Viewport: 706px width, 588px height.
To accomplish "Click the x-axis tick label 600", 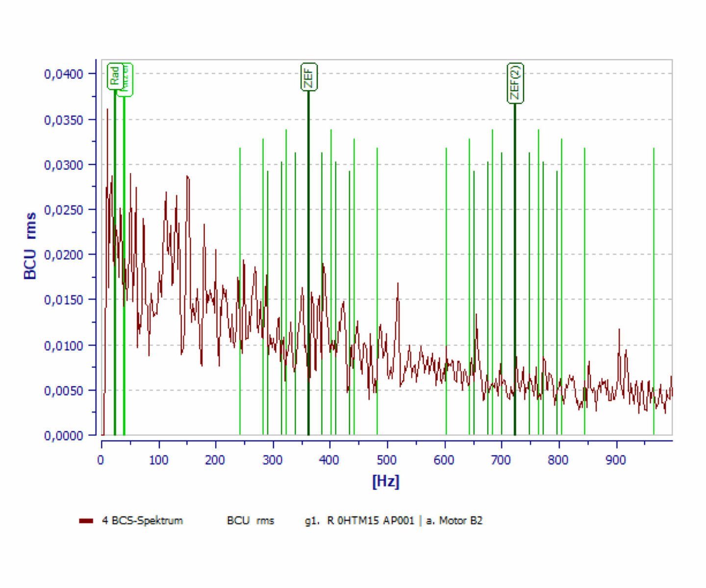I will (444, 460).
